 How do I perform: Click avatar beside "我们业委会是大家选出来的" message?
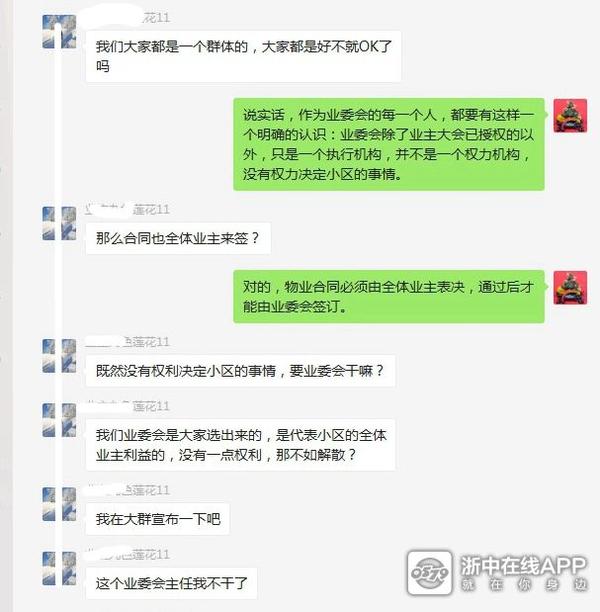59,420
